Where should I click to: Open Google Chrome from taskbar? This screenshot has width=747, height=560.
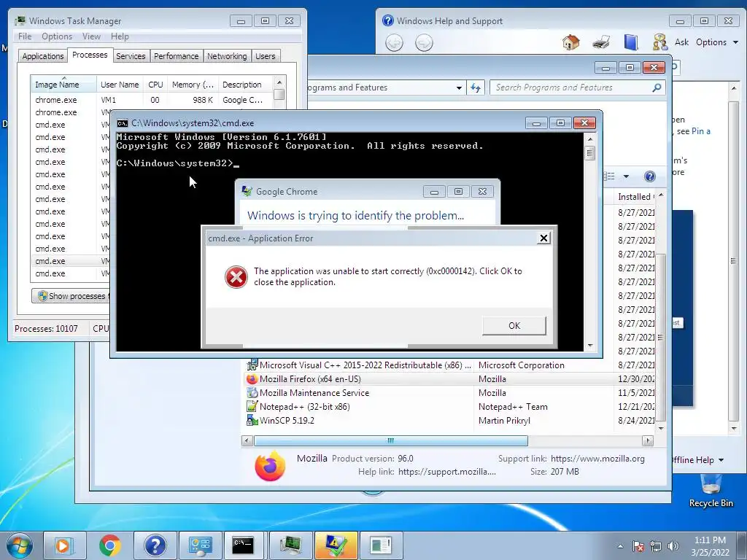pos(109,545)
